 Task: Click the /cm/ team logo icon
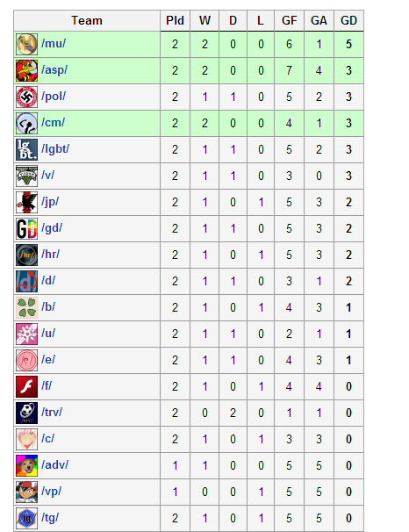click(x=27, y=123)
